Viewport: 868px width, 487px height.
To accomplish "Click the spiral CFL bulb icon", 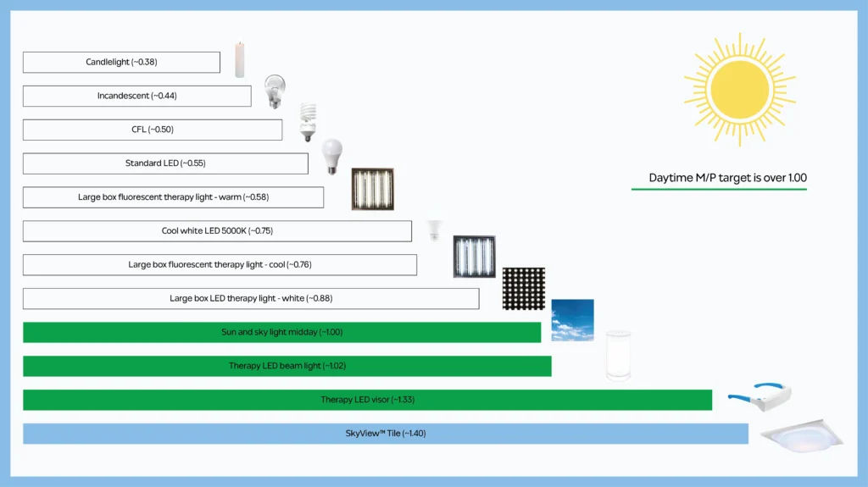I will [308, 122].
